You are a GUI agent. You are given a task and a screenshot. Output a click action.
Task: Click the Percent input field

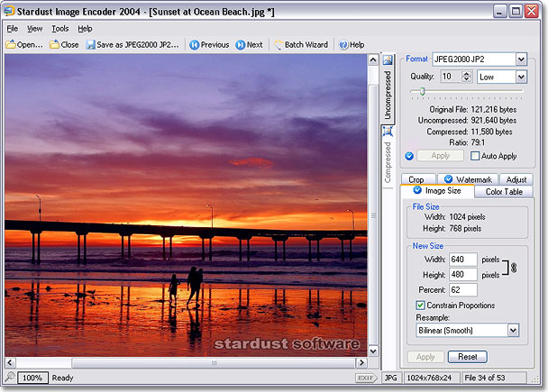[x=462, y=290]
